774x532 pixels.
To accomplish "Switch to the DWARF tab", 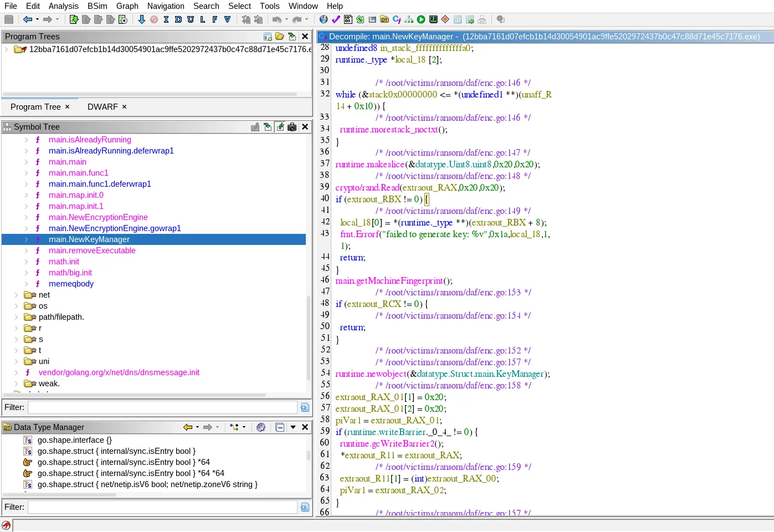I will pyautogui.click(x=102, y=107).
